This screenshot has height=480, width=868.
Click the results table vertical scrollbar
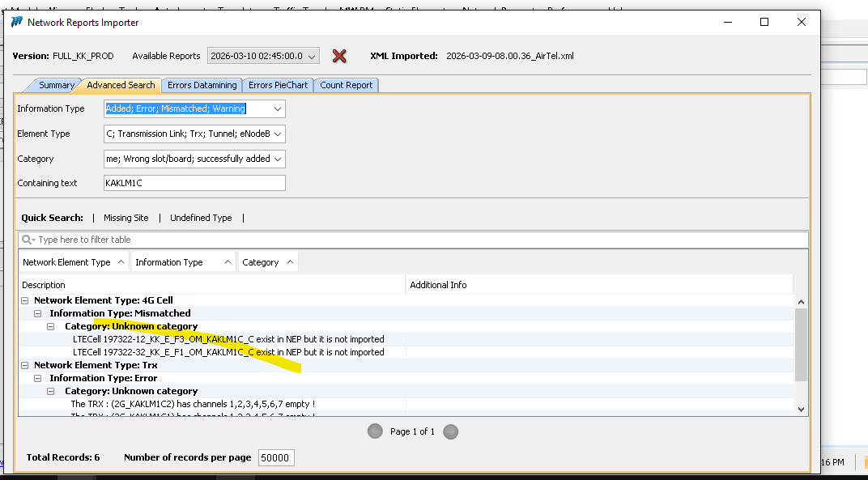coord(801,344)
